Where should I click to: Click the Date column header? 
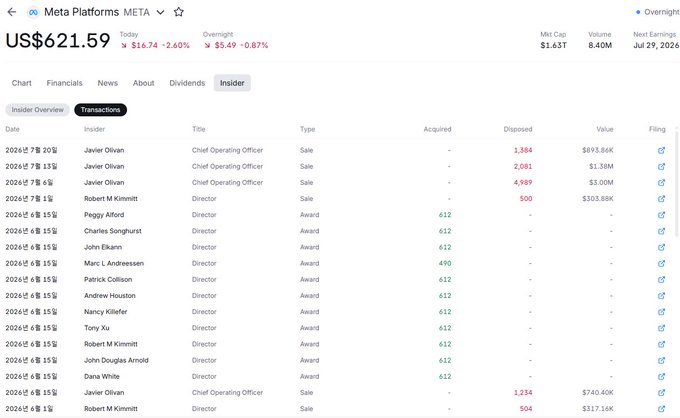coord(13,129)
